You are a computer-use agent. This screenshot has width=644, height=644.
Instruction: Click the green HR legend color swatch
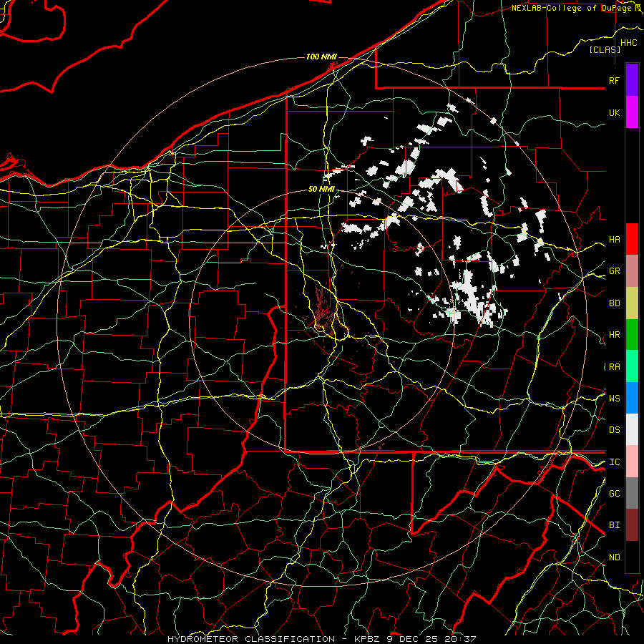click(x=632, y=334)
